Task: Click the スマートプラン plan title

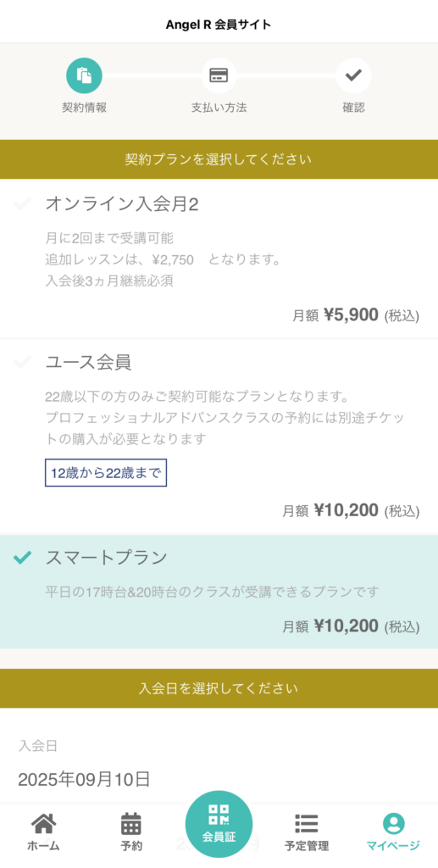Action: click(106, 558)
